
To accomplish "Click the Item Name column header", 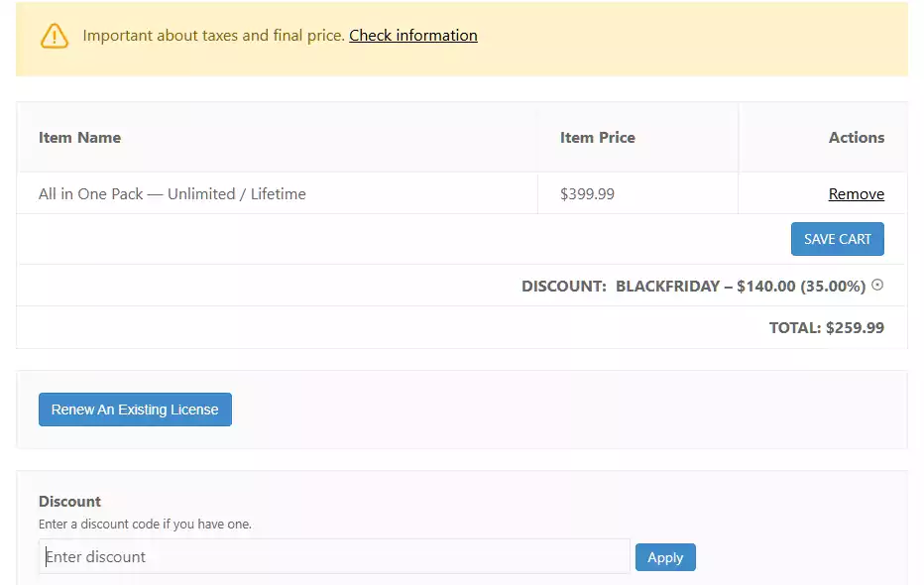I will coord(79,138).
